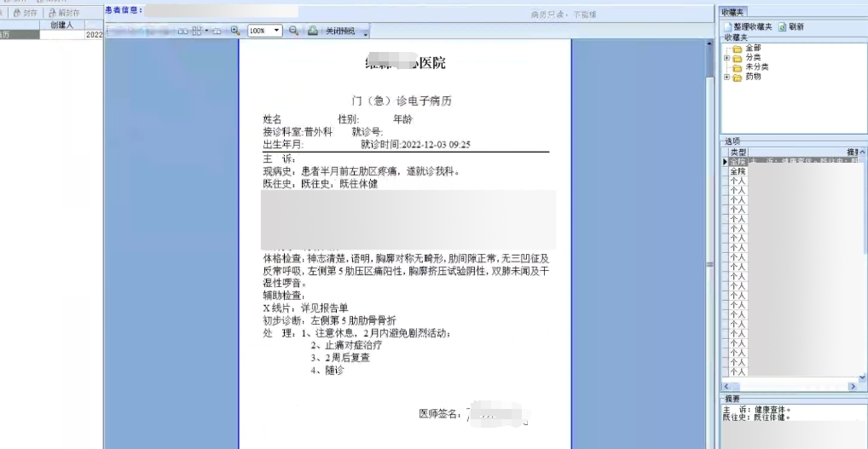Click the 整理收藏夹 organize favorites icon
This screenshot has height=449, width=868.
[x=727, y=27]
